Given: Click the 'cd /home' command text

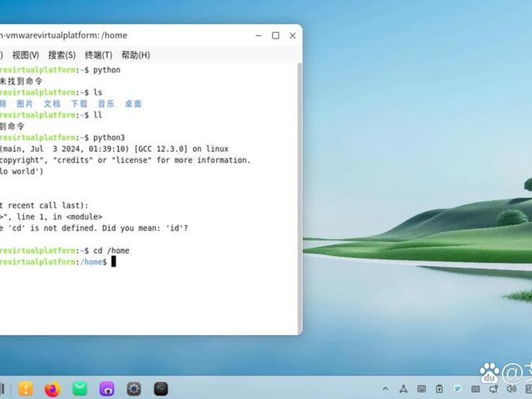Looking at the screenshot, I should click(111, 251).
